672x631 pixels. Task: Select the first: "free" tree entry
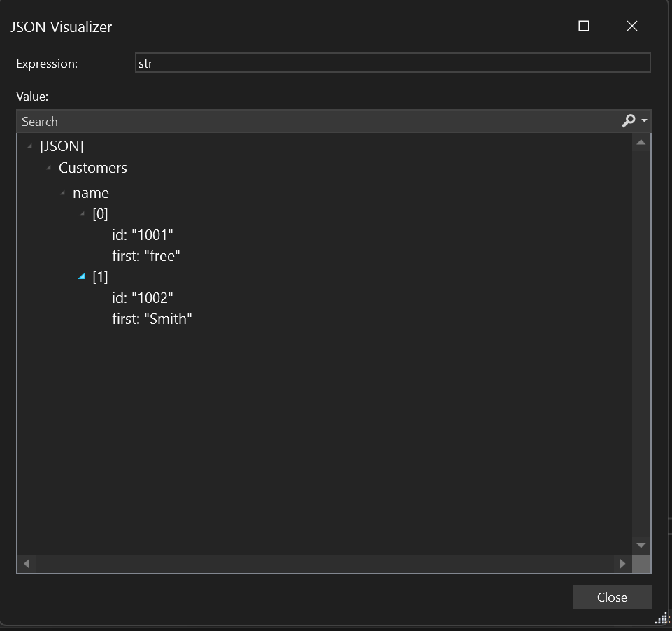[146, 256]
